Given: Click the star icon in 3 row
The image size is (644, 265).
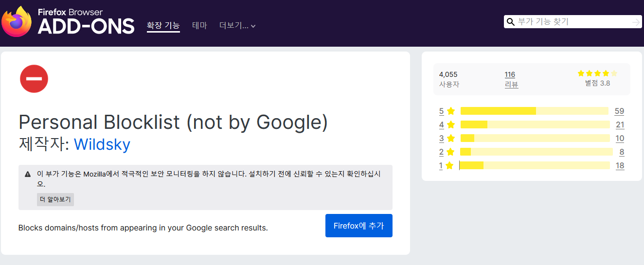Looking at the screenshot, I should pos(451,138).
